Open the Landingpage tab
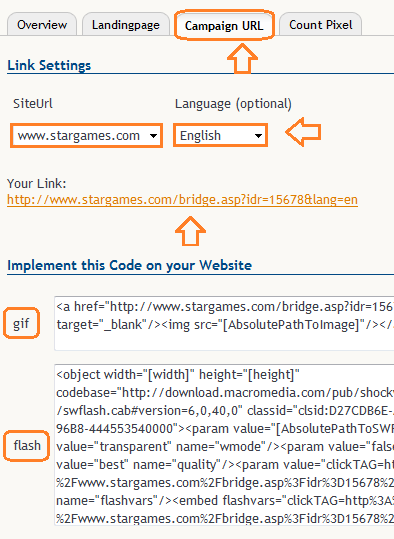This screenshot has height=539, width=394. (x=125, y=24)
